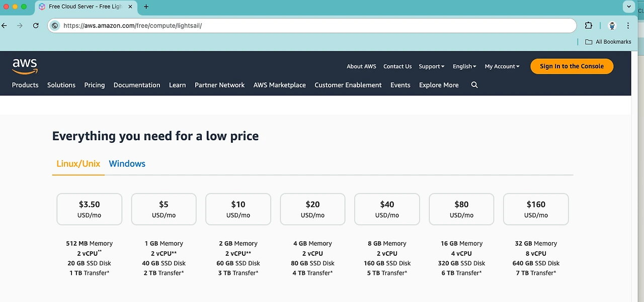Click the 4 vCPU text
The height and width of the screenshot is (302, 644).
(461, 253)
